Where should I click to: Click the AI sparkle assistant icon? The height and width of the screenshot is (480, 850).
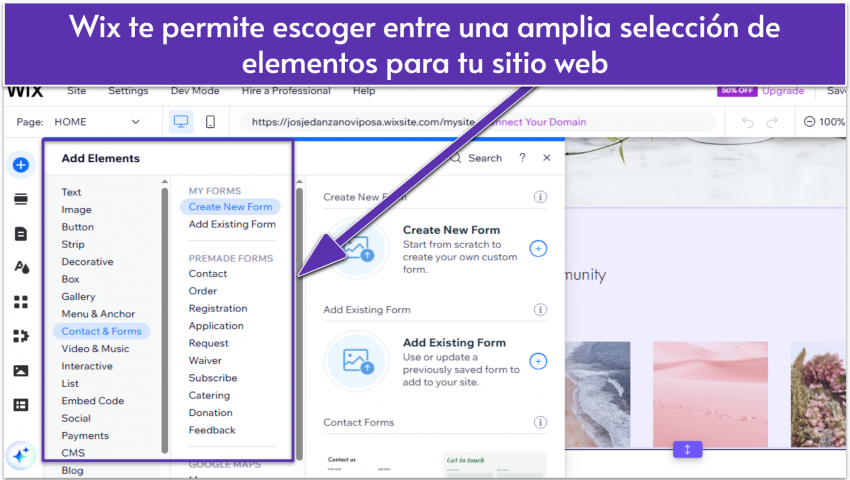coord(21,456)
